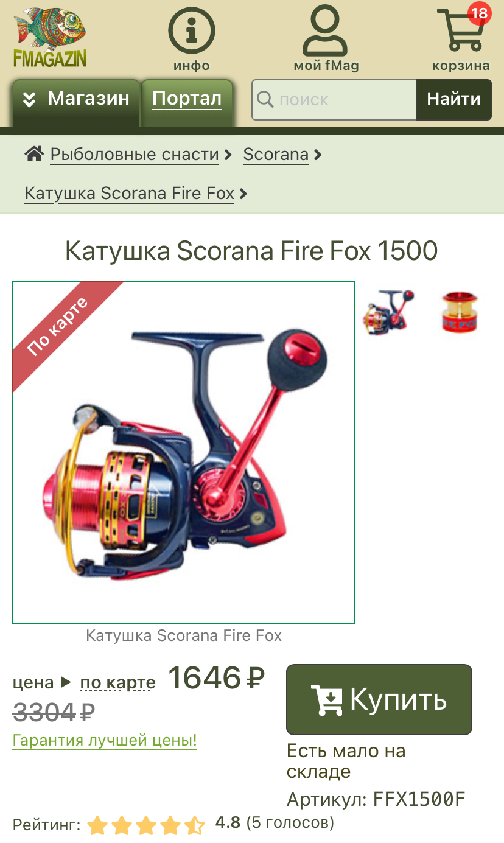504x843 pixels.
Task: Tap the info circle icon
Action: (x=192, y=31)
